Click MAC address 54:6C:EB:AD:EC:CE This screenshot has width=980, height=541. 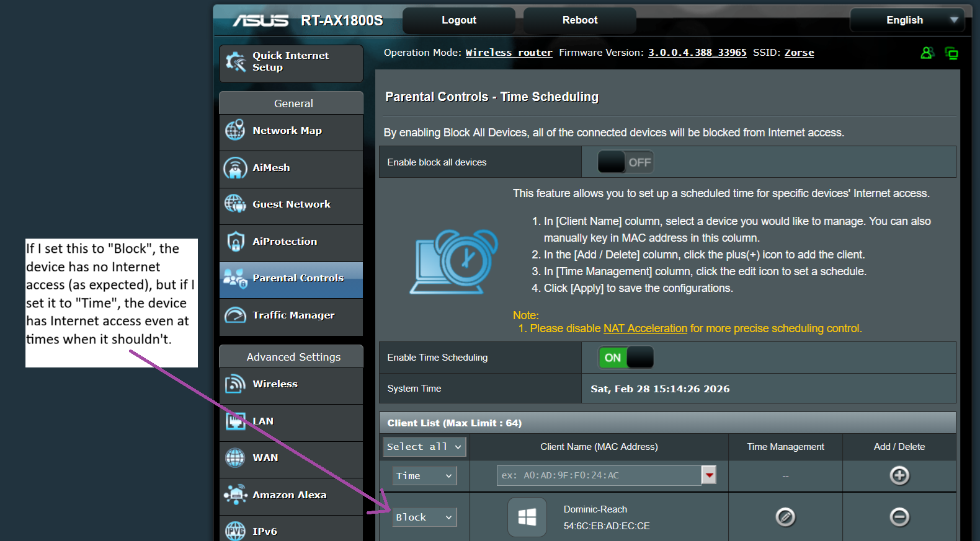[x=607, y=526]
